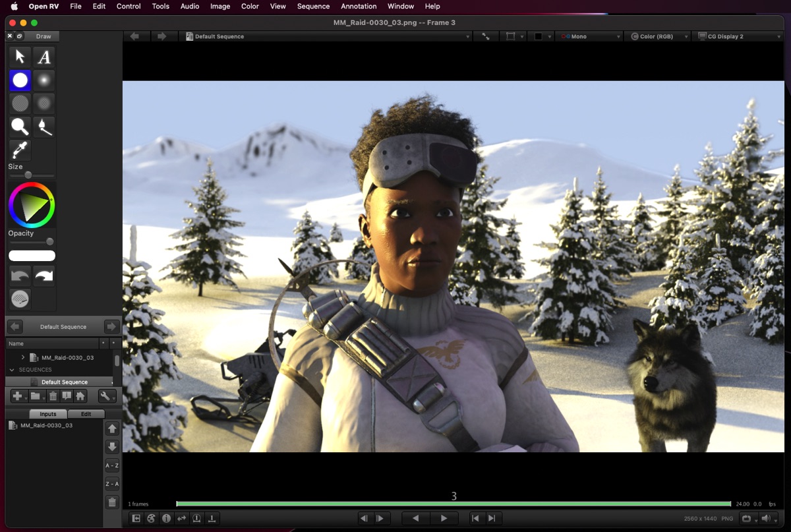
Task: Collapse the SEQUENCES group
Action: click(12, 370)
